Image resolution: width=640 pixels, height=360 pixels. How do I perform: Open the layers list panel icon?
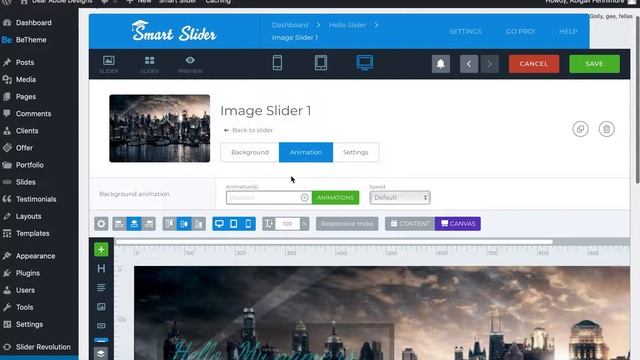[x=101, y=353]
